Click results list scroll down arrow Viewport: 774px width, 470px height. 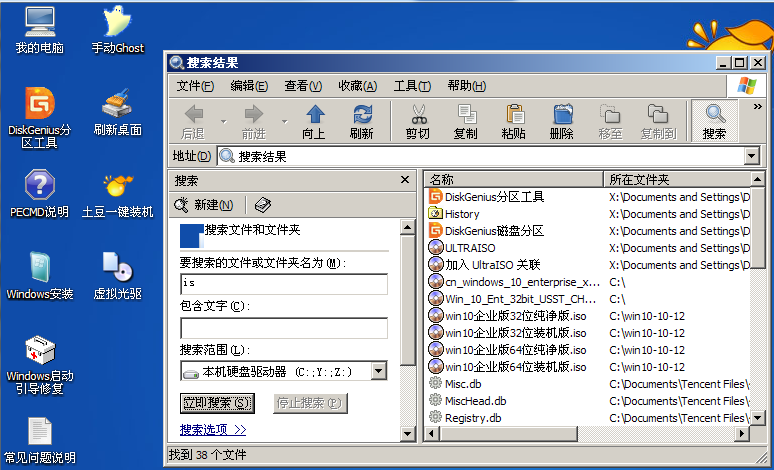click(758, 418)
